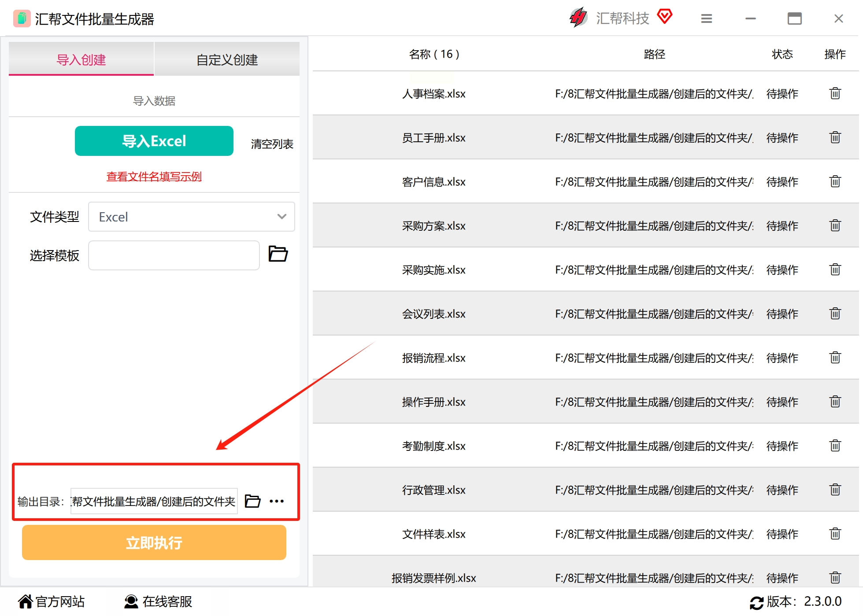Delete the 考勤制度.xlsx row
This screenshot has height=616, width=863.
(x=835, y=446)
